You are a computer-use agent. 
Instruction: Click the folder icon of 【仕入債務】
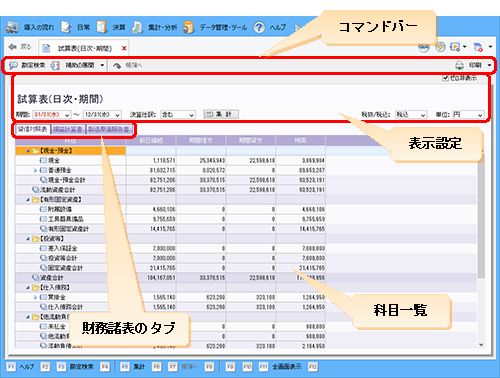tap(36, 287)
